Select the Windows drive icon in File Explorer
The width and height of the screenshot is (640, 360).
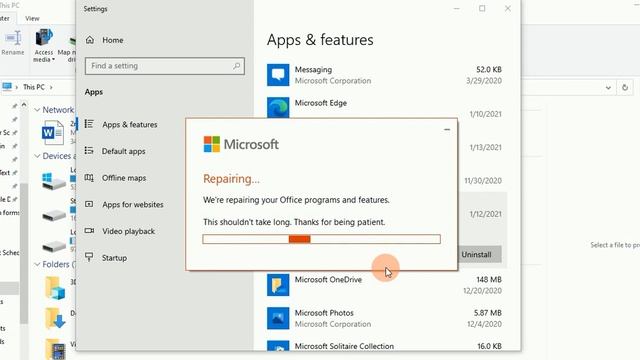53,181
